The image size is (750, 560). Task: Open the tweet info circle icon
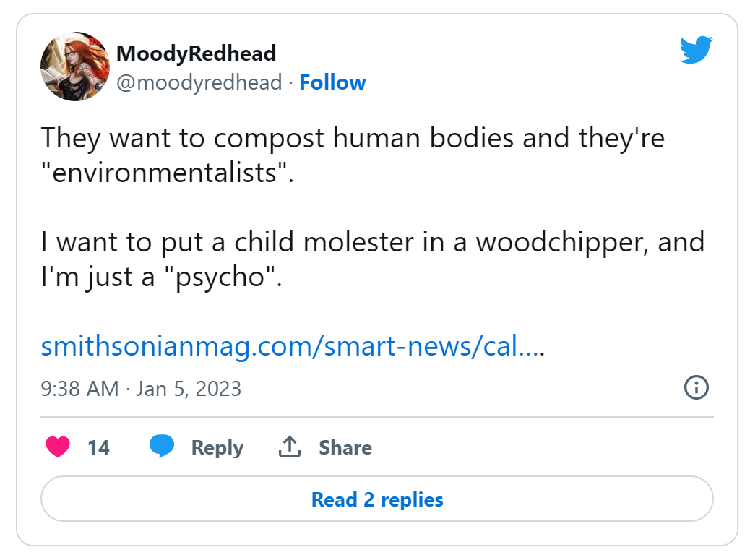click(696, 387)
